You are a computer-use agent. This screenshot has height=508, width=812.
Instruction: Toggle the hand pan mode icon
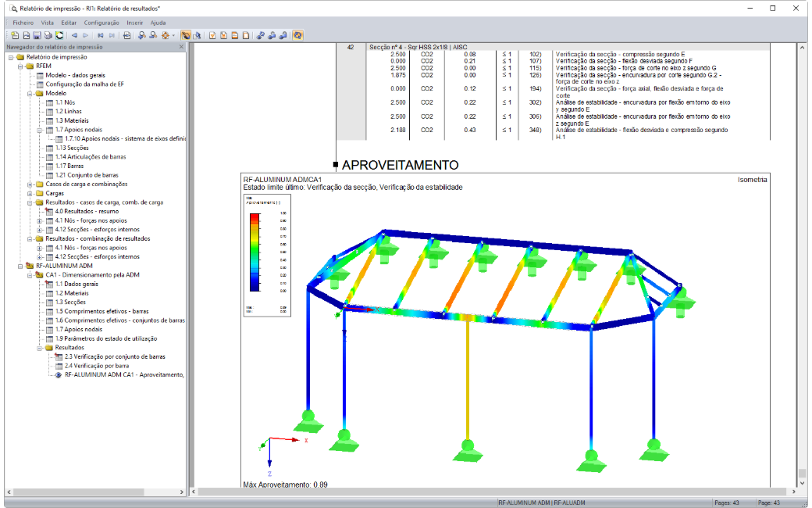tap(186, 35)
